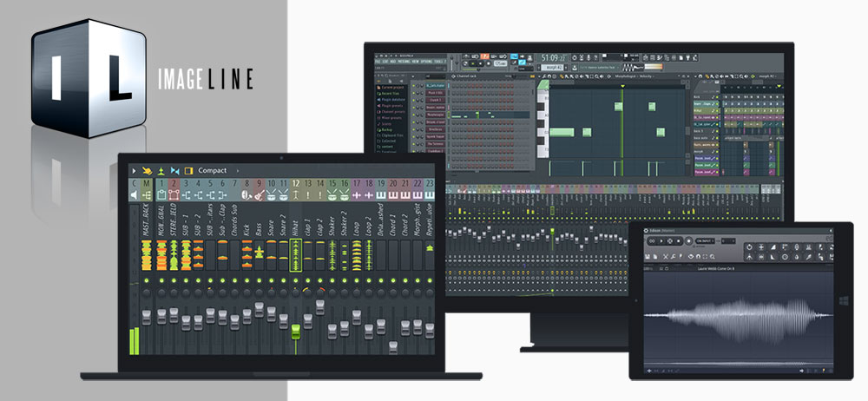Image resolution: width=868 pixels, height=401 pixels.
Task: Open the FILE menu on the monitor
Action: click(377, 61)
